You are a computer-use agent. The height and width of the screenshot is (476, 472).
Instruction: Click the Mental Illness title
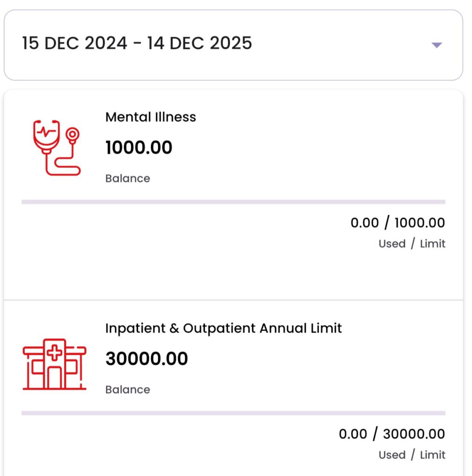[151, 117]
